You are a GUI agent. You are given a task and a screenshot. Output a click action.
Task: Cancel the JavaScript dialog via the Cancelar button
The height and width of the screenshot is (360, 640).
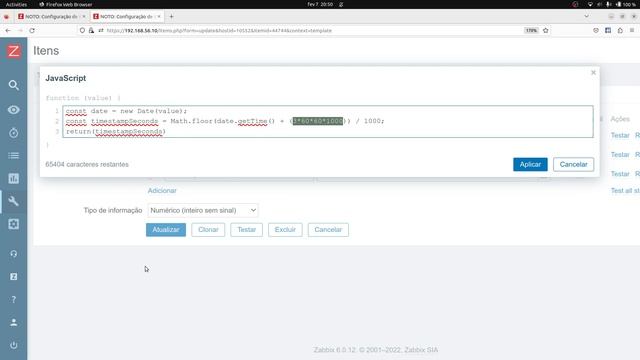[x=573, y=164]
